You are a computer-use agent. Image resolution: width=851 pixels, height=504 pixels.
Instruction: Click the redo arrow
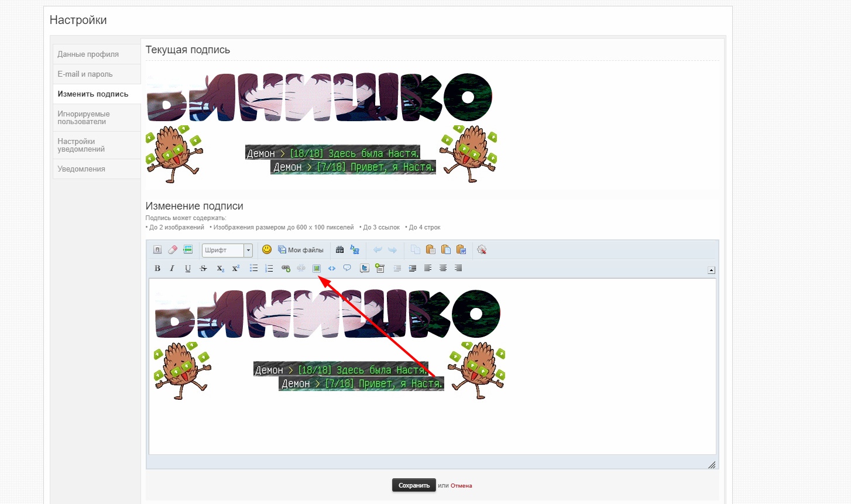pos(392,250)
